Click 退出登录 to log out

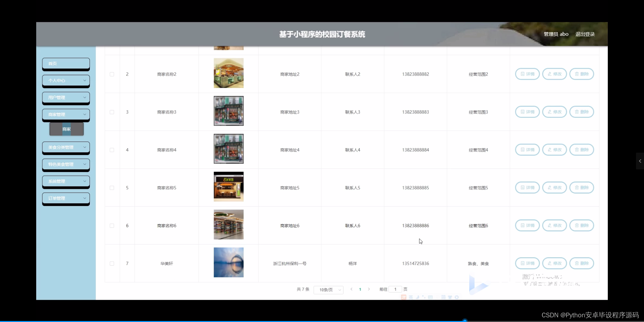coord(585,34)
